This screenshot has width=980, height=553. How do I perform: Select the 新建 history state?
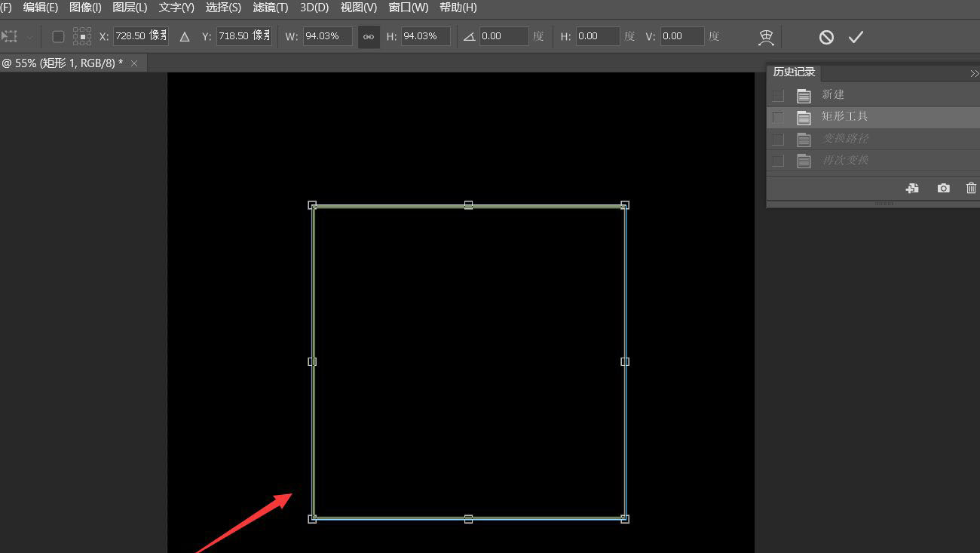tap(874, 95)
